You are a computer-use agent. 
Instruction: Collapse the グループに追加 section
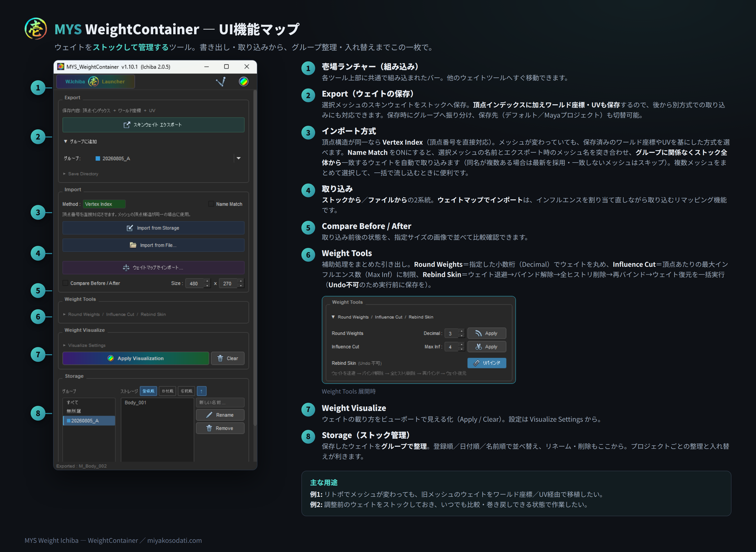point(80,142)
